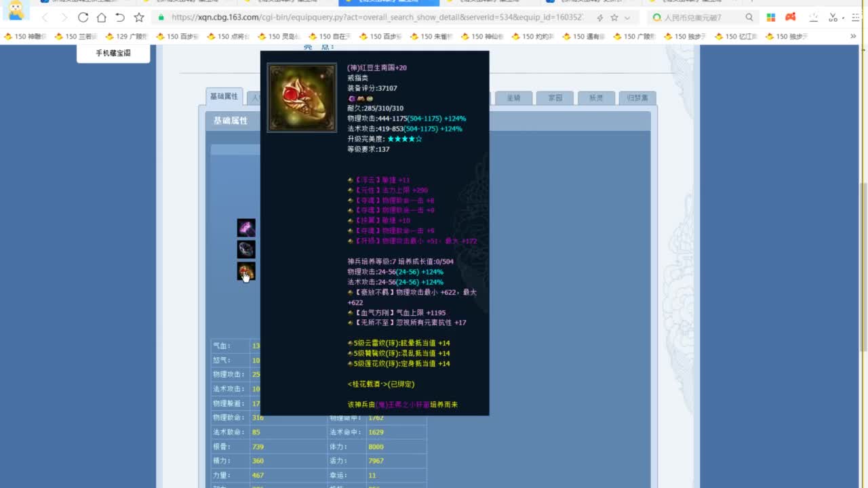Click the lightning speed-mode icon in address bar
The image size is (868, 488).
[599, 18]
